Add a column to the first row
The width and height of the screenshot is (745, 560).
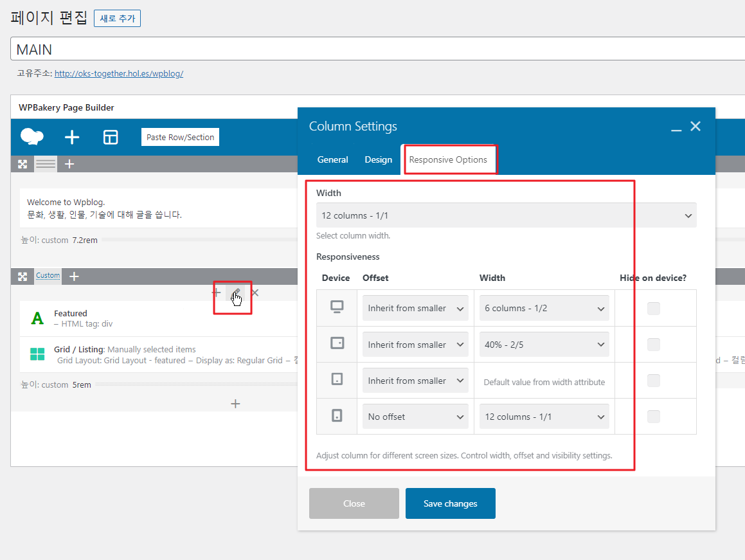click(x=69, y=164)
